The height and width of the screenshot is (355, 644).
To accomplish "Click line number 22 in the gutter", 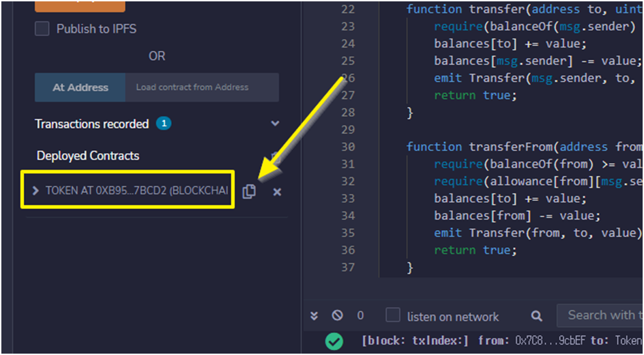I will [x=348, y=9].
